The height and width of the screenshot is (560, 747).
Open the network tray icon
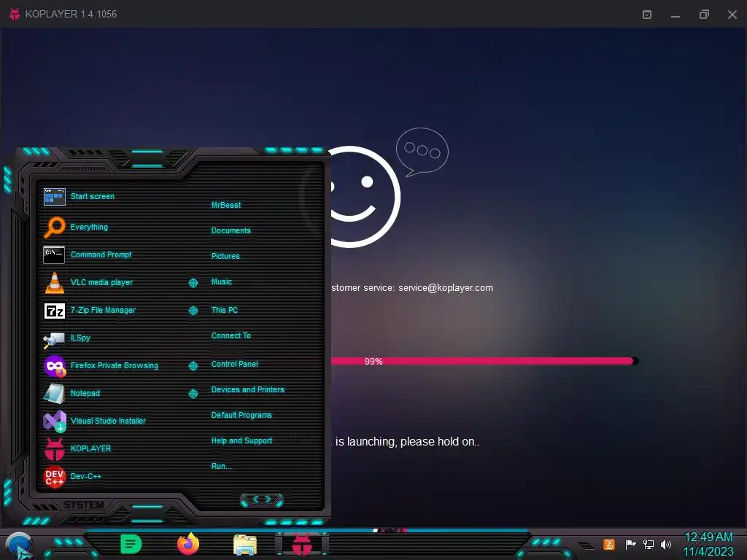pos(648,544)
